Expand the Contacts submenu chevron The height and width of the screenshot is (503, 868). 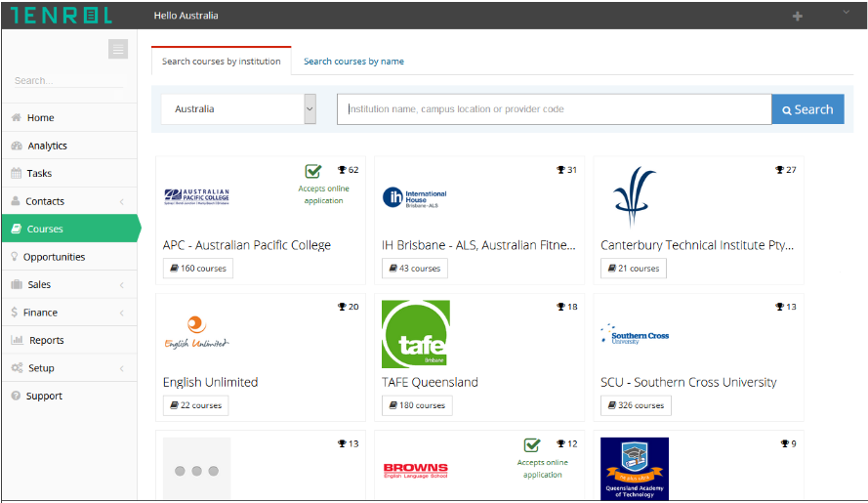click(122, 201)
